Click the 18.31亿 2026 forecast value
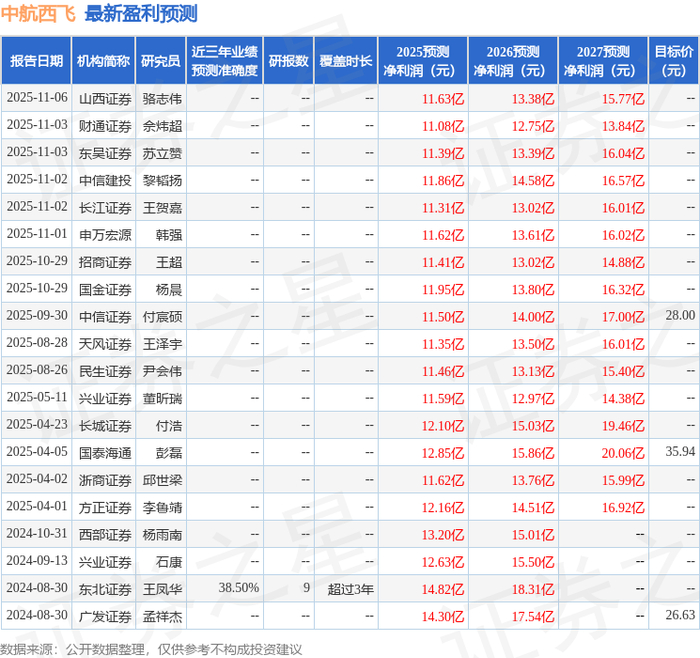The width and height of the screenshot is (700, 658). [x=533, y=589]
